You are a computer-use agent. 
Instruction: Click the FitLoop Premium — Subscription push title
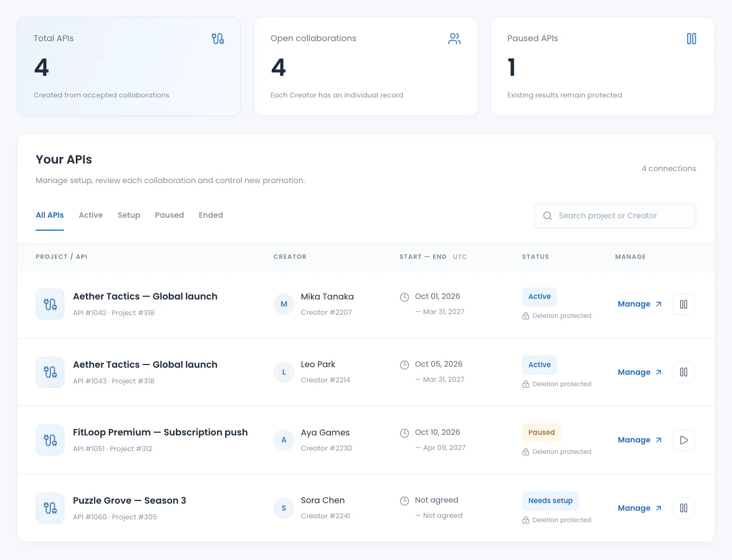click(160, 432)
